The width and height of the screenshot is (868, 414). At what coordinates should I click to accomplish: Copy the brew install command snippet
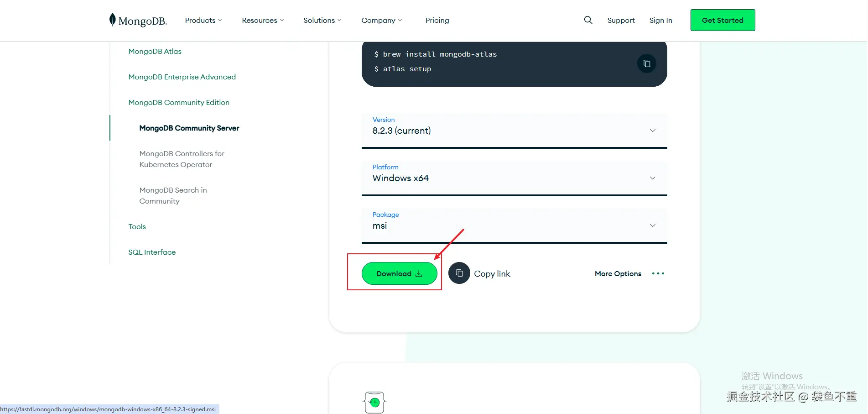(646, 63)
